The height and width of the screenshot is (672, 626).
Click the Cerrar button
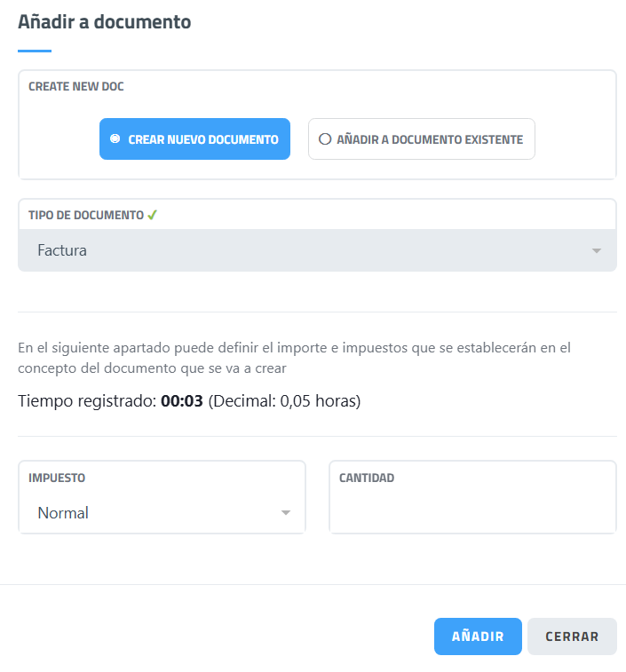pos(572,636)
